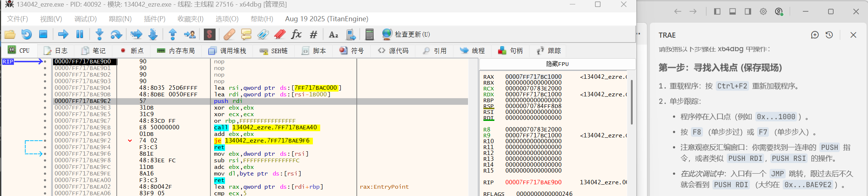The height and width of the screenshot is (196, 868).
Task: Restart the debugged program
Action: coord(26,34)
